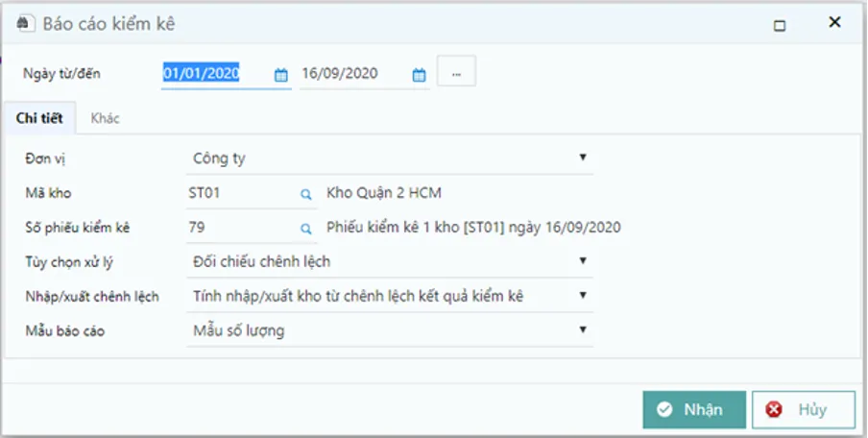Open the Mẫu báo cáo dropdown
This screenshot has height=438, width=868.
coord(583,330)
